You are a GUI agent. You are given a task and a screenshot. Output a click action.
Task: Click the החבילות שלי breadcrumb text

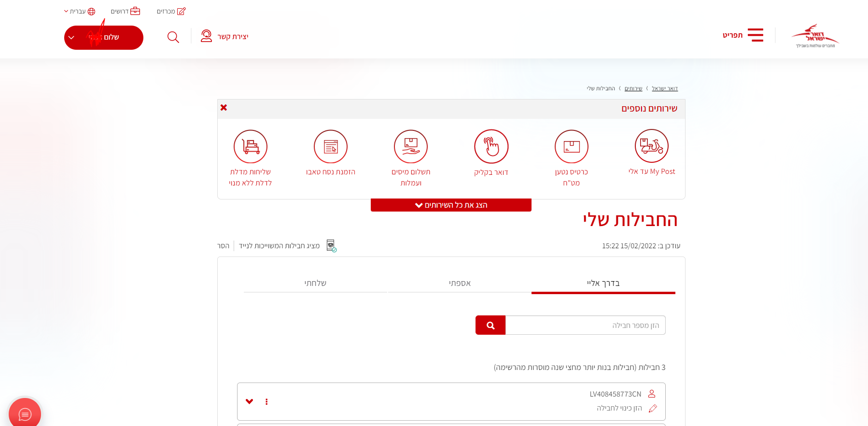tap(601, 88)
